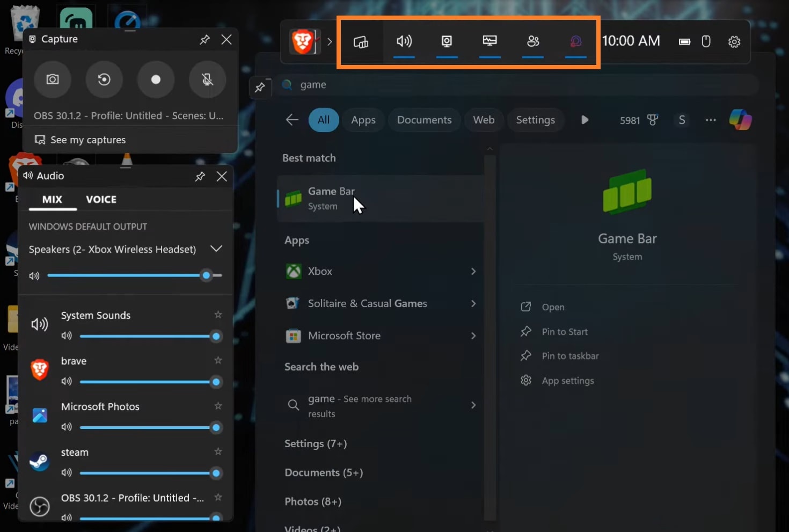The width and height of the screenshot is (789, 532).
Task: Click the Steam icon in the audio mixer
Action: (x=40, y=461)
